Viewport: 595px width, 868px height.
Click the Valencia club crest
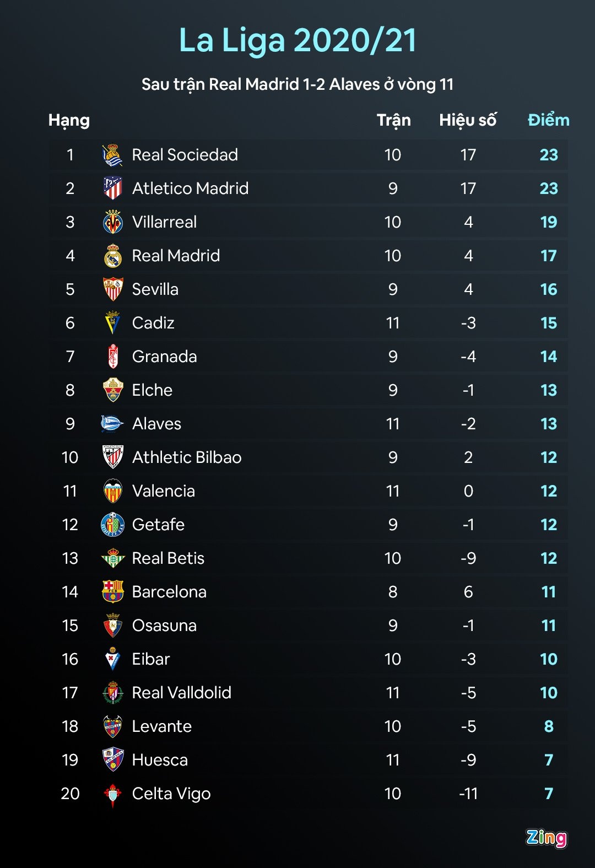pos(113,491)
